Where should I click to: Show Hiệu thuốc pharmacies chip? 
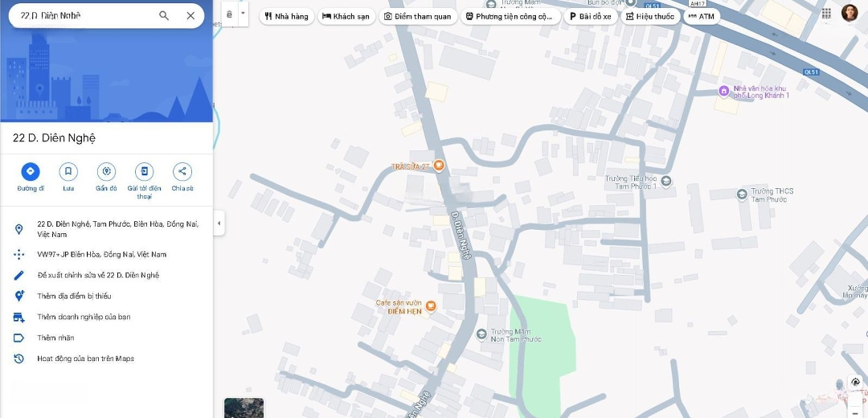click(650, 16)
